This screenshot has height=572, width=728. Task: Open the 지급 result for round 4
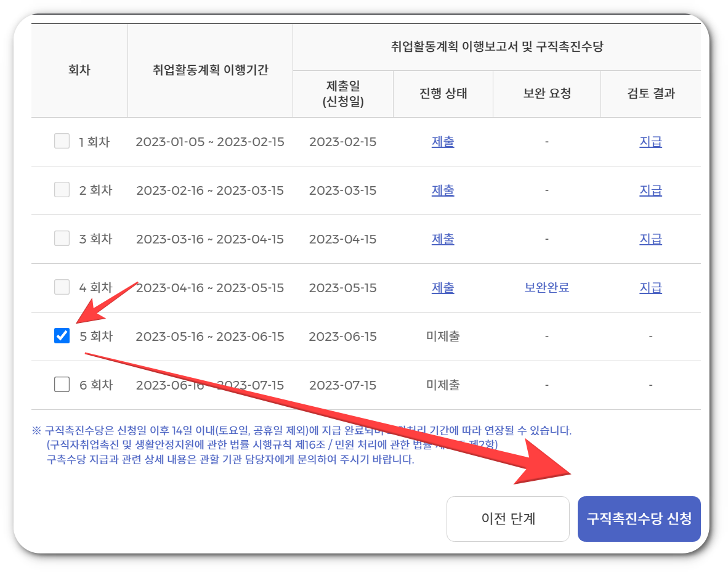(651, 287)
